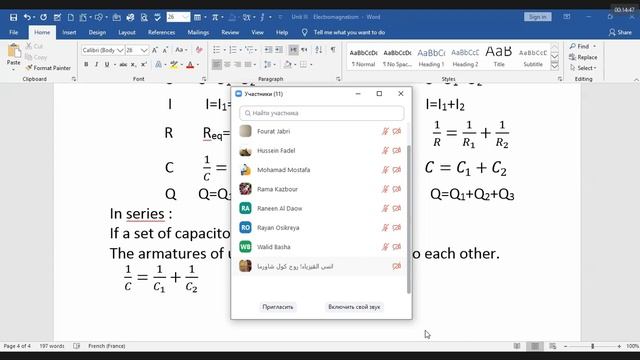Open the Select dropdown in Editing

click(x=584, y=68)
